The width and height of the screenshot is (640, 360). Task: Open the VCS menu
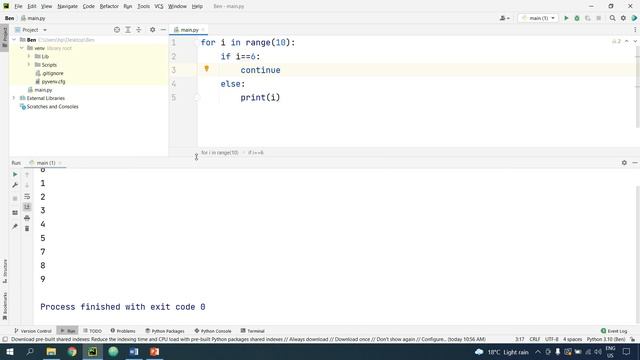coord(159,6)
